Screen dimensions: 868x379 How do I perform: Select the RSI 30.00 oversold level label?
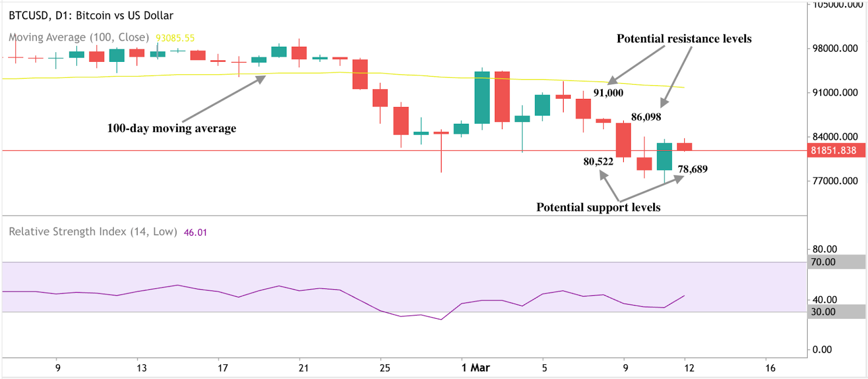pyautogui.click(x=823, y=312)
